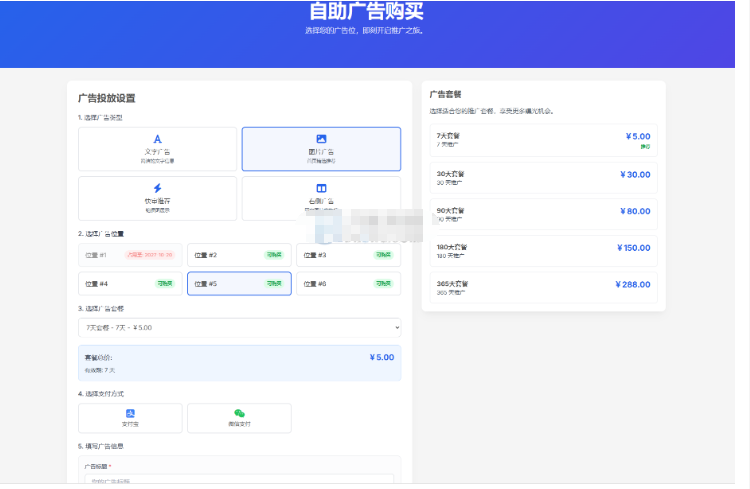Click the 365天套餐 package card
The height and width of the screenshot is (489, 750).
click(x=543, y=288)
